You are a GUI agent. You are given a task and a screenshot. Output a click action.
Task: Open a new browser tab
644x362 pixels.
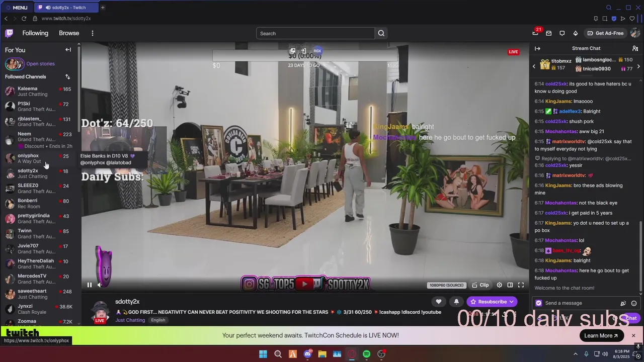pyautogui.click(x=103, y=8)
